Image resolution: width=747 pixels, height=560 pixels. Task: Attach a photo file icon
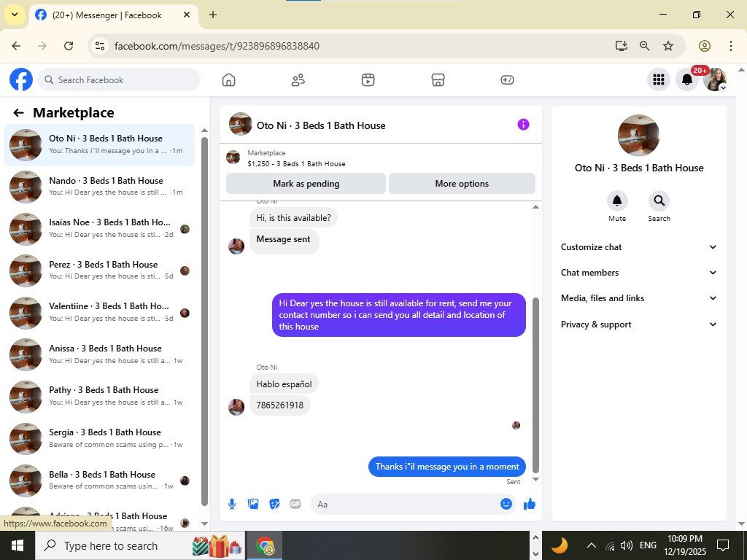pos(253,504)
